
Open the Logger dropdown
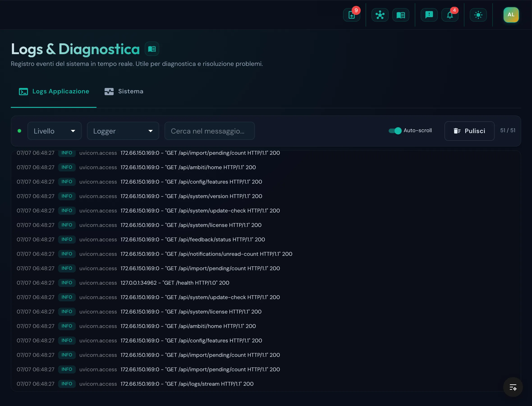click(123, 131)
